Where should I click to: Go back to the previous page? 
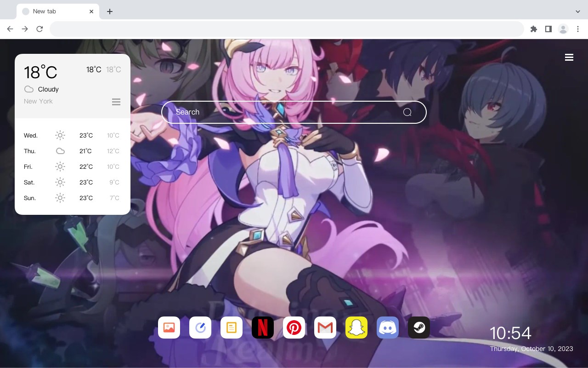[x=10, y=29]
